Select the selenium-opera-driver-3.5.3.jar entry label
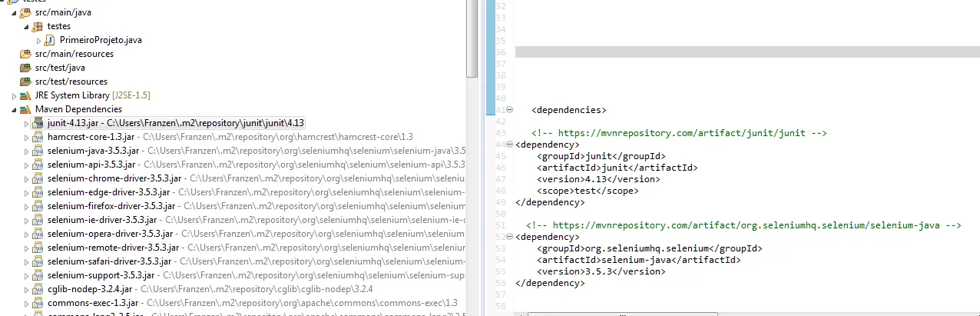Image resolution: width=980 pixels, height=316 pixels. pos(256,234)
